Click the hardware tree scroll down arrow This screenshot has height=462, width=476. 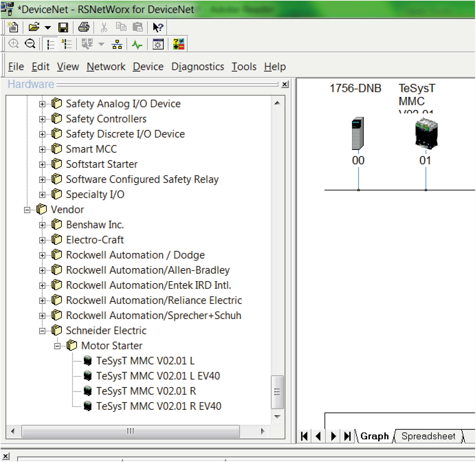pos(277,417)
